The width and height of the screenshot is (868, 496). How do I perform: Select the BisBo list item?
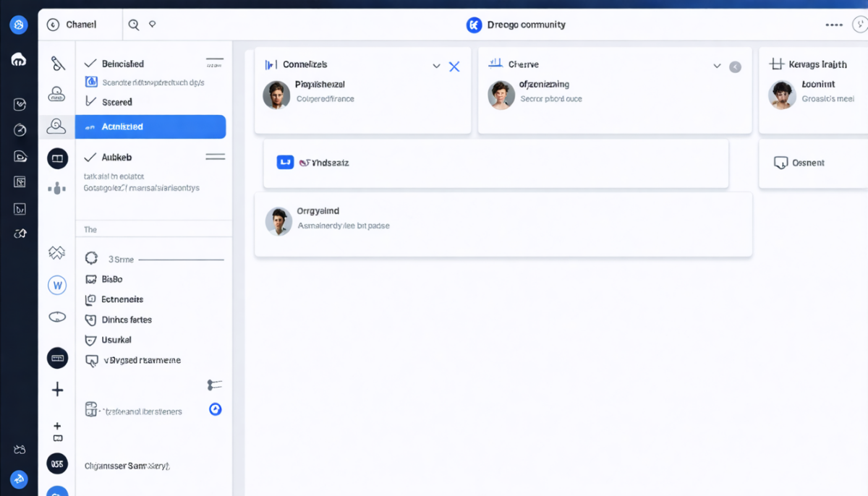112,279
